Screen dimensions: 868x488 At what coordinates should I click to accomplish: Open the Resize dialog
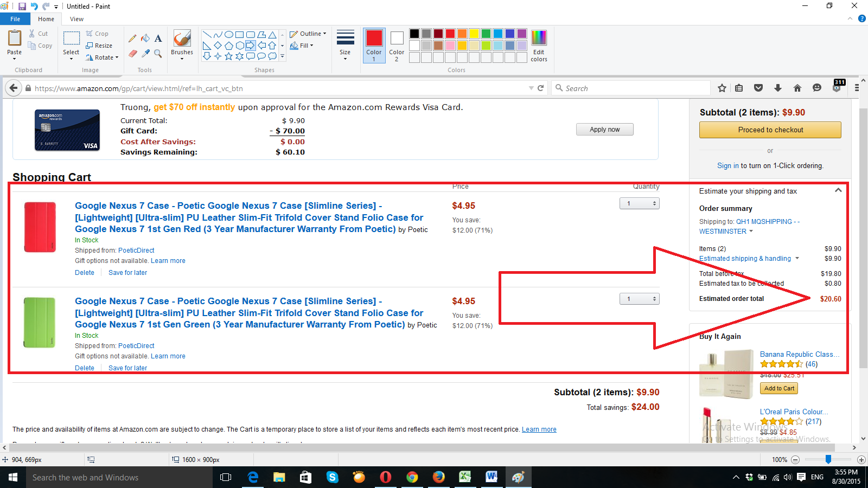coord(99,46)
